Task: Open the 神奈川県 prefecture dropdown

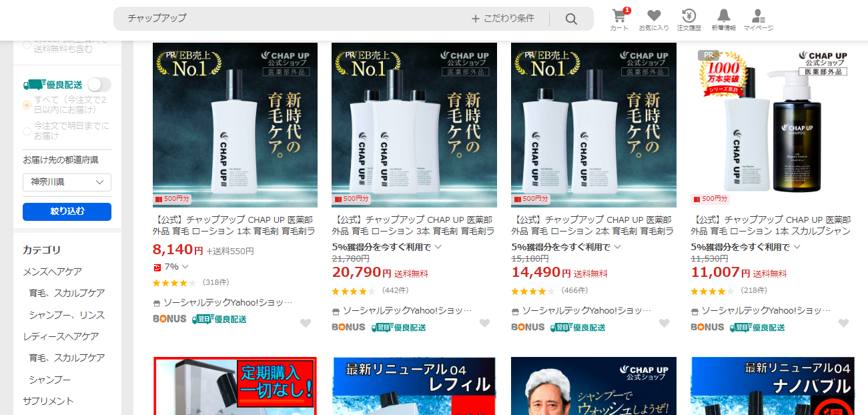Action: click(67, 182)
